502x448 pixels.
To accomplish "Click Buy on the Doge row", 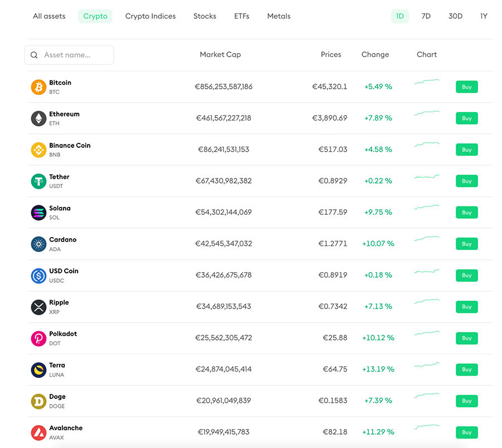I will 467,401.
